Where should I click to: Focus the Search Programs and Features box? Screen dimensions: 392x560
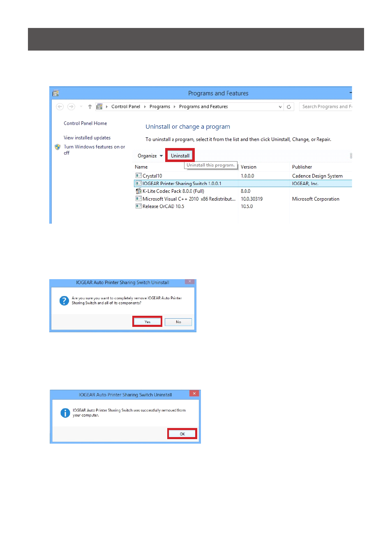326,107
